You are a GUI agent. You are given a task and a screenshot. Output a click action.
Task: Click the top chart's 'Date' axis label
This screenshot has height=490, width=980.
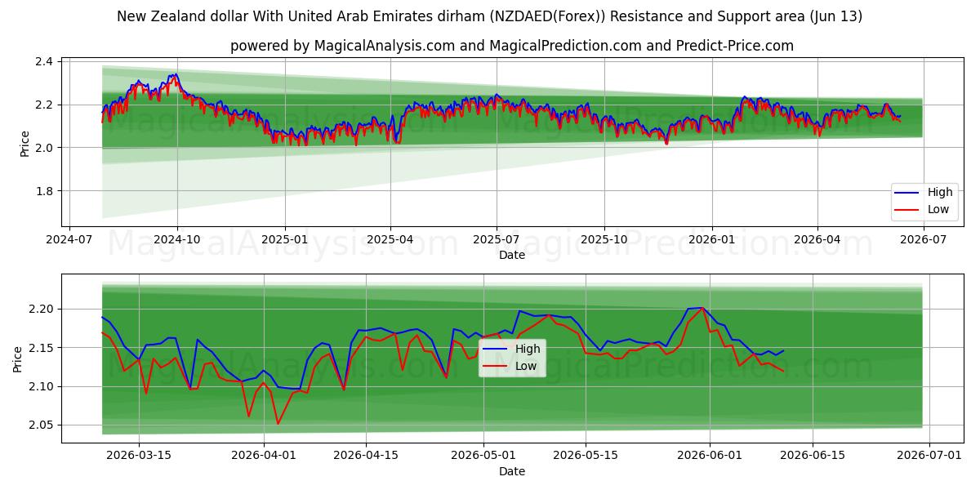[512, 256]
